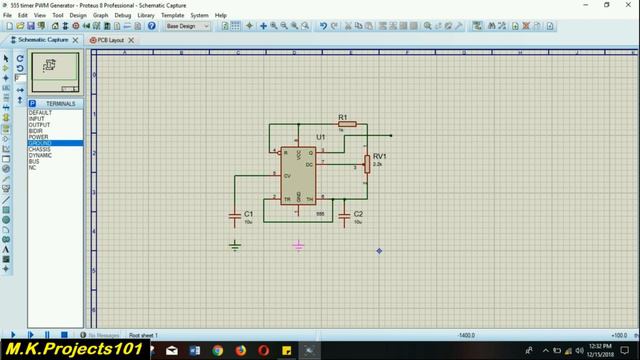Click the Pick from Libraries magnifier icon
640x360 pixels.
[427, 26]
